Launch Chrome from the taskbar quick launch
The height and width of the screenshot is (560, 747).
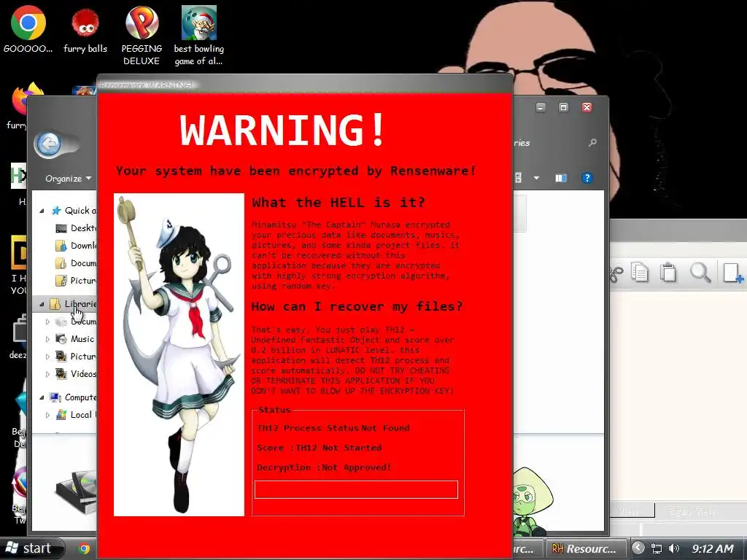(85, 548)
